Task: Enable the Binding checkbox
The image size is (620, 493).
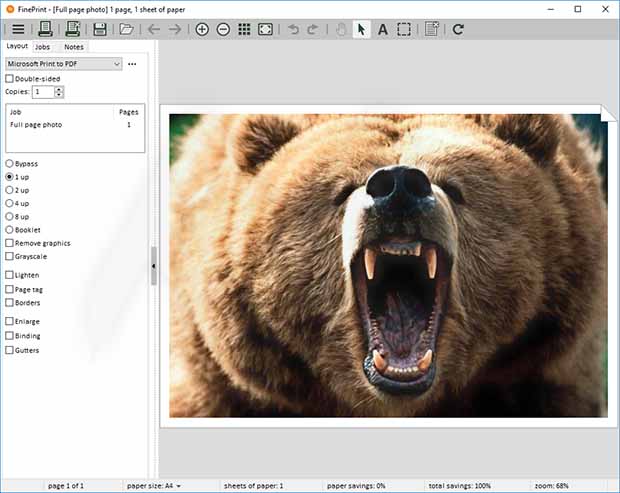Action: pyautogui.click(x=9, y=336)
